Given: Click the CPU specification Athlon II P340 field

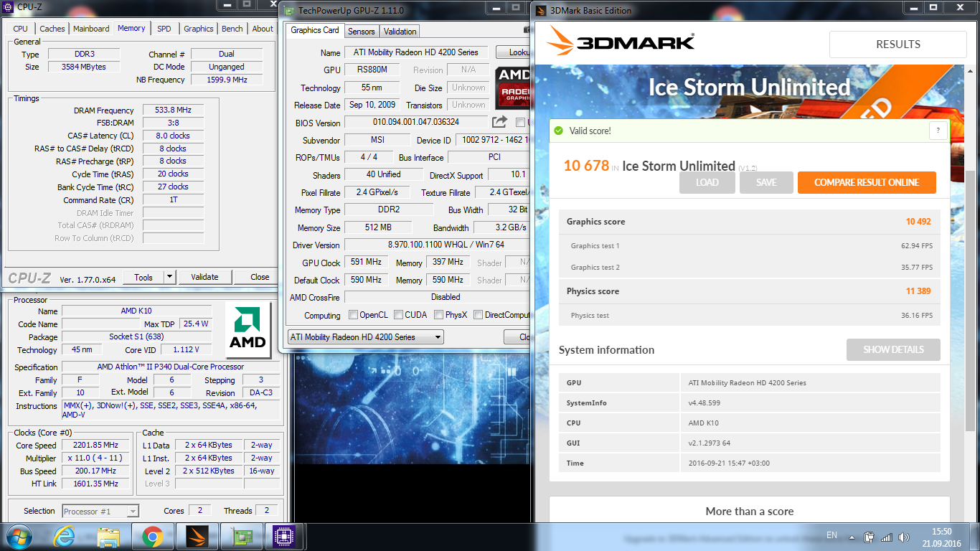Looking at the screenshot, I should point(171,367).
